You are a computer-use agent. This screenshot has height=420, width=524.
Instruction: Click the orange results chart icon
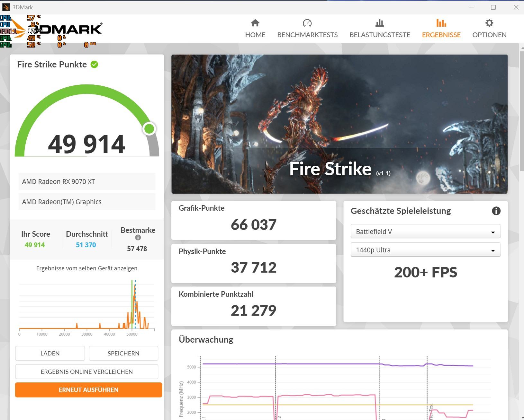click(x=441, y=23)
